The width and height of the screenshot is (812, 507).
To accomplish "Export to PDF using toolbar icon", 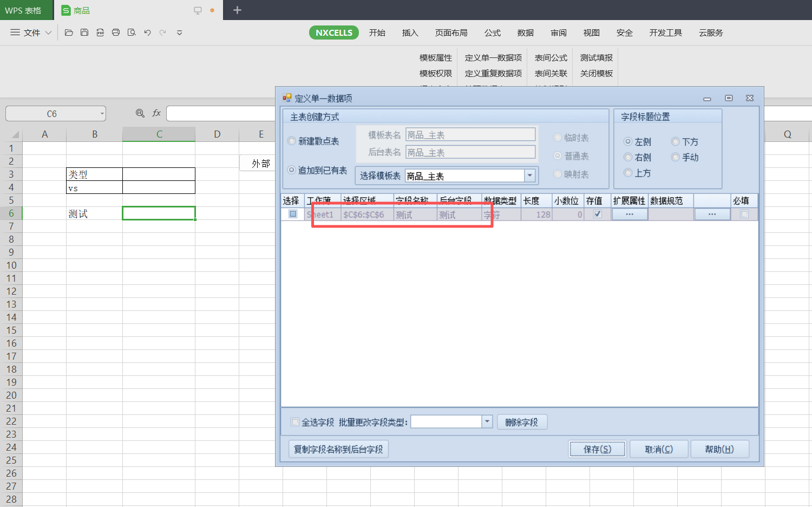I will (x=100, y=32).
